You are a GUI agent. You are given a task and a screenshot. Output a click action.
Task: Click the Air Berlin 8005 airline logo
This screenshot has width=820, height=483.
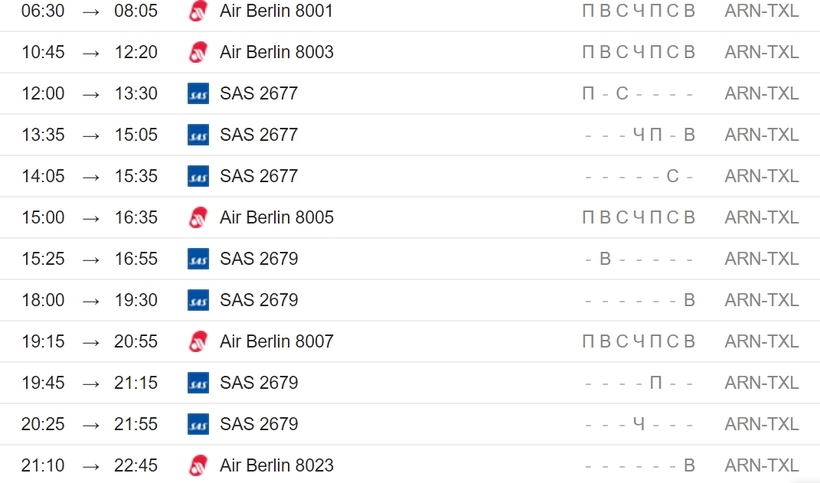tap(198, 217)
